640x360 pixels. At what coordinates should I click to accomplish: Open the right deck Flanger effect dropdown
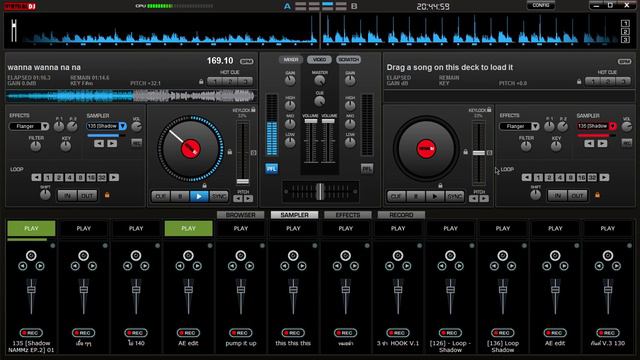click(535, 127)
